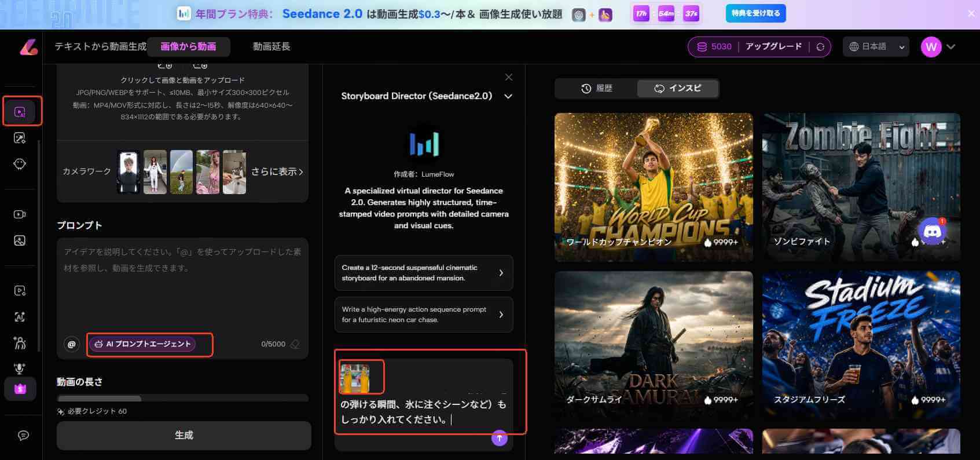
Task: Click the ChatGPT icon in promo banner
Action: [579, 15]
